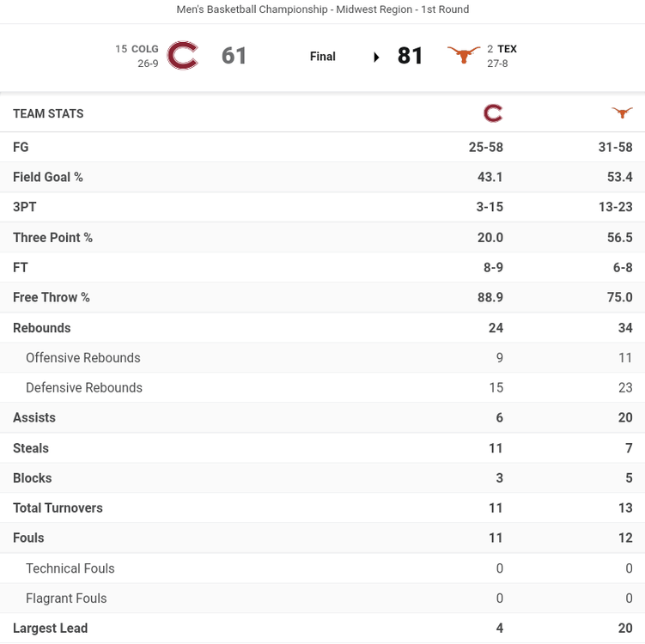645x644 pixels.
Task: Click the Longhorns logo in the Team Stats header
Action: click(x=622, y=113)
